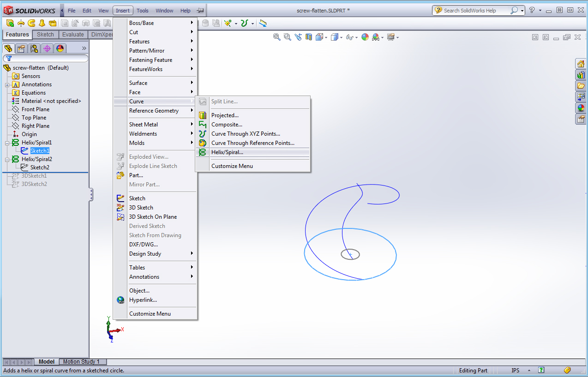The width and height of the screenshot is (588, 377).
Task: Pin the menu bar with pushpin
Action: 200,11
